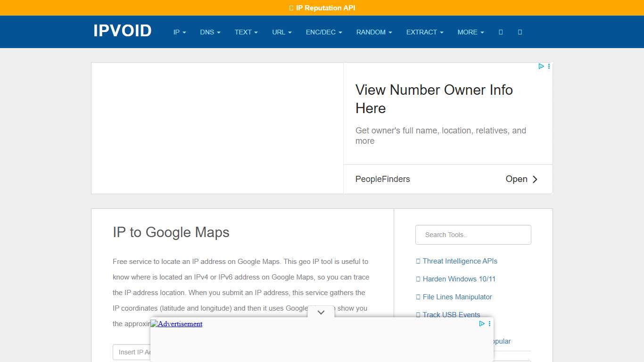Viewport: 644px width, 362px height.
Task: Open the DNS dropdown menu
Action: (210, 32)
